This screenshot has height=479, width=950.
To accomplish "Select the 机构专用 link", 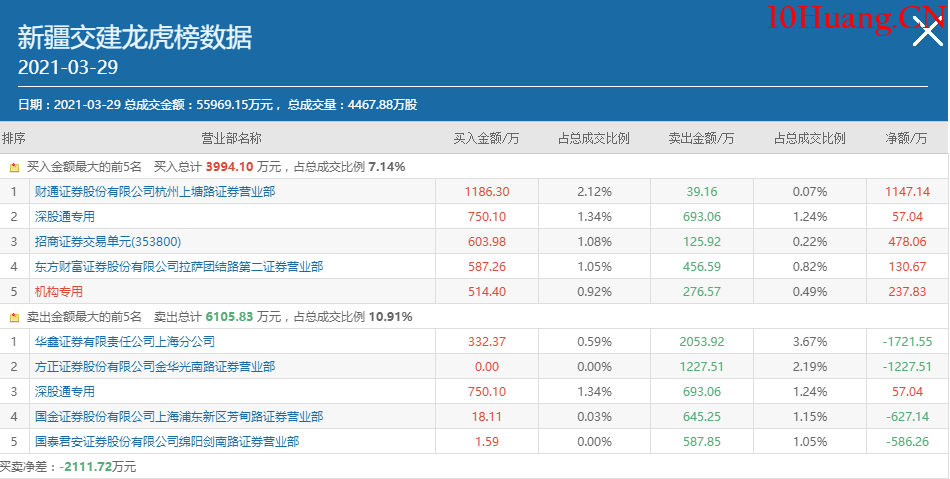I will tap(59, 292).
